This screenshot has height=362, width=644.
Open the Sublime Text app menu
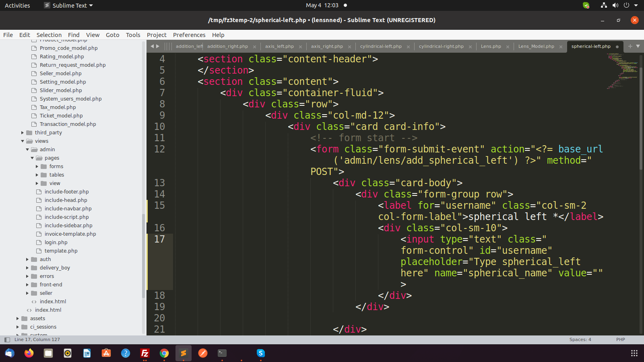pos(68,5)
